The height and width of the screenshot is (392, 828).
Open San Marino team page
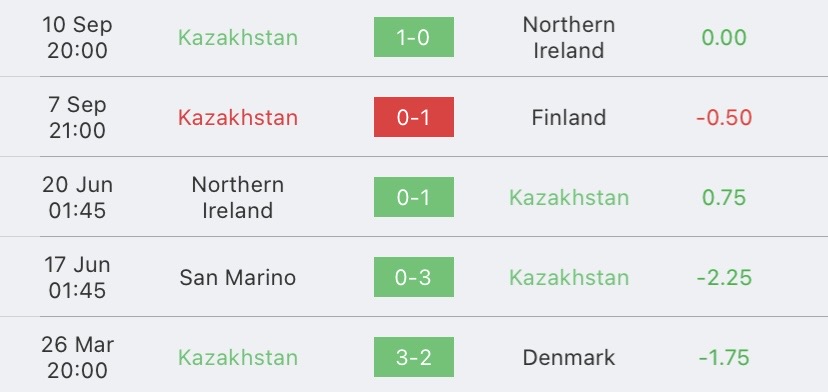pyautogui.click(x=238, y=277)
